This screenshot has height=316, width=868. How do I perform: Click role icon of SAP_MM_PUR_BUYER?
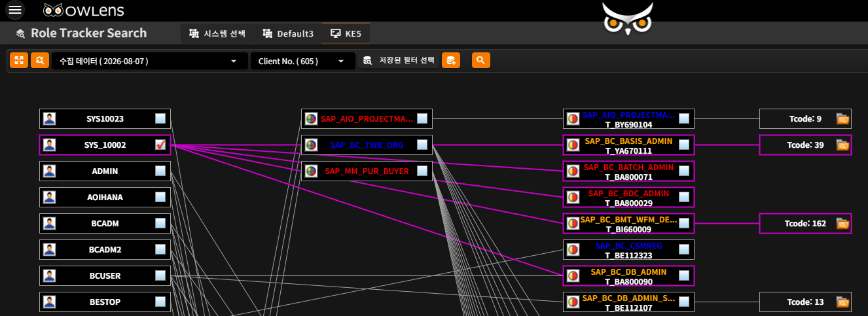[x=311, y=171]
